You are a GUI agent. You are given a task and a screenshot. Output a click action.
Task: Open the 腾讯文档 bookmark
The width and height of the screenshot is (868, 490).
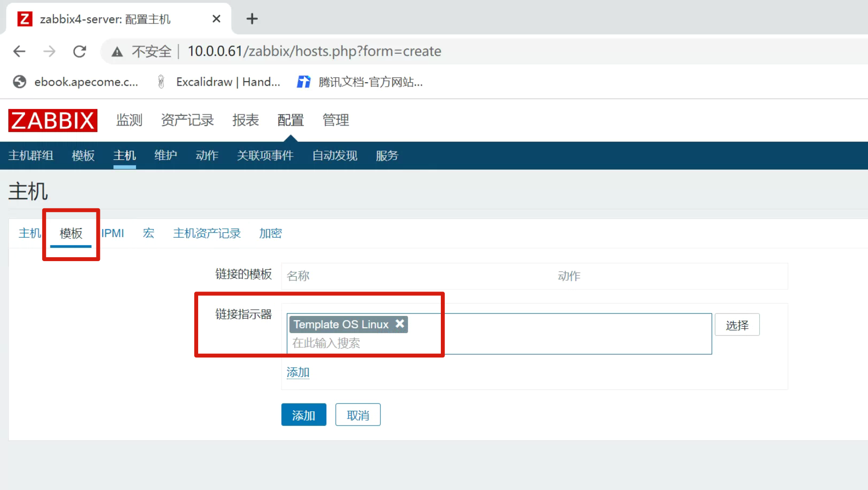360,82
